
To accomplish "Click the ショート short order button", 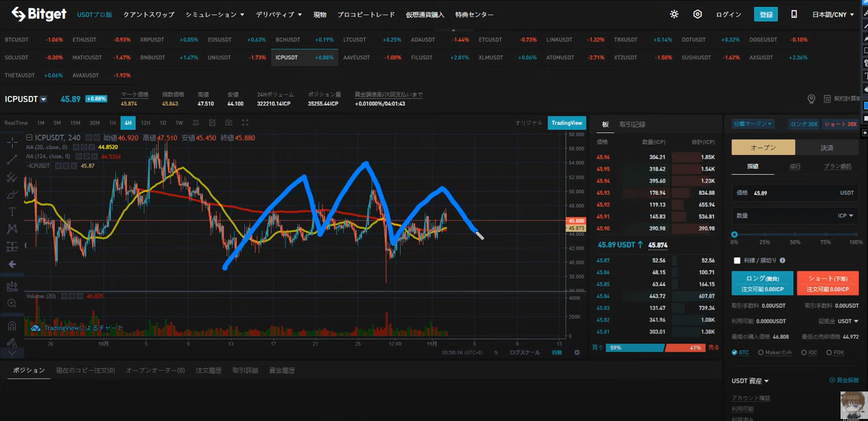I will pyautogui.click(x=828, y=283).
